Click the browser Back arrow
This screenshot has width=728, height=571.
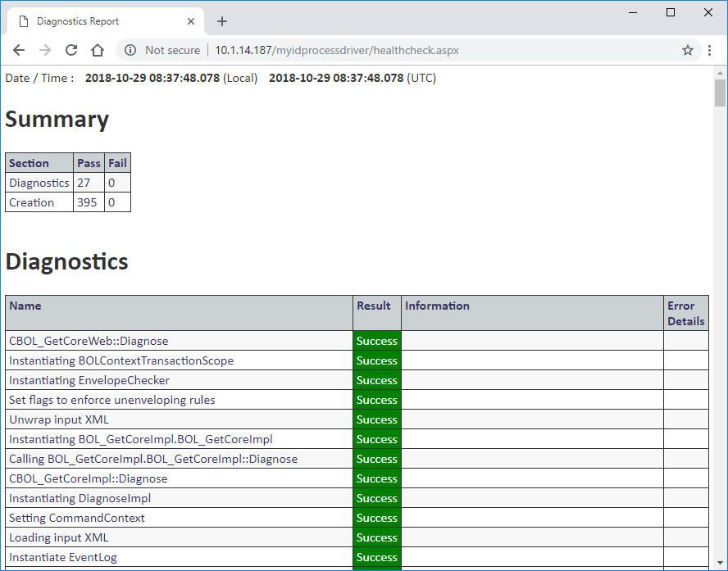click(19, 50)
